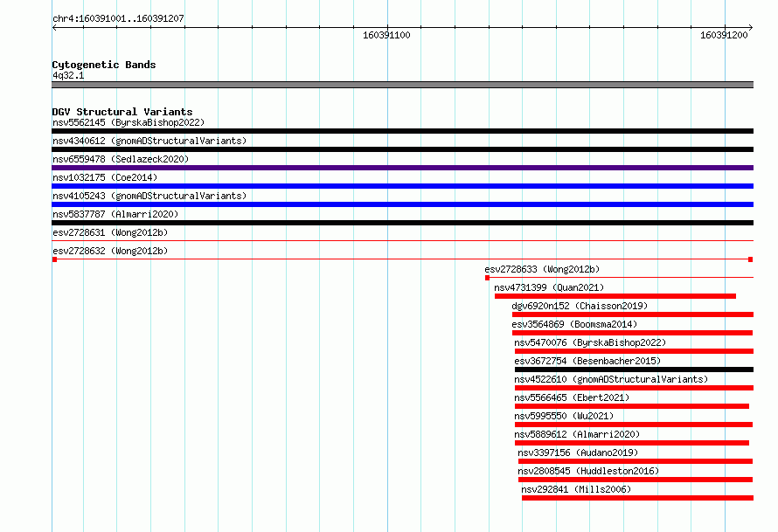Image resolution: width=778 pixels, height=532 pixels.
Task: Click the black bar under nsv5562145
Action: pos(402,131)
